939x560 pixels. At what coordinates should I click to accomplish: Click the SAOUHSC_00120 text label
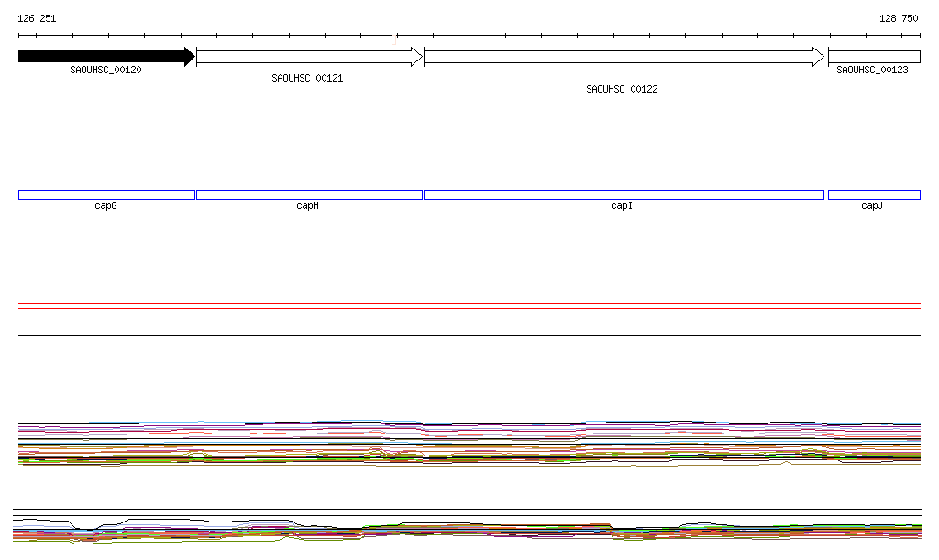point(105,70)
